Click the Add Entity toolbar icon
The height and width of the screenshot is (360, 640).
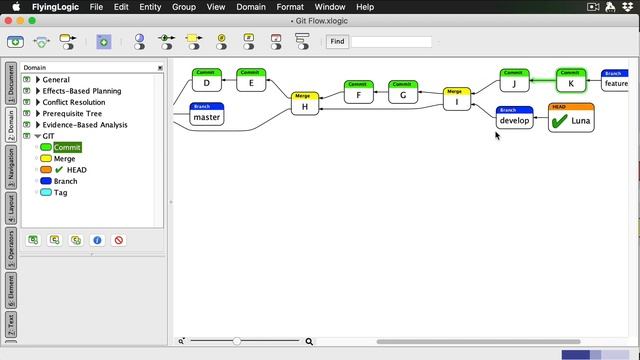click(x=16, y=42)
